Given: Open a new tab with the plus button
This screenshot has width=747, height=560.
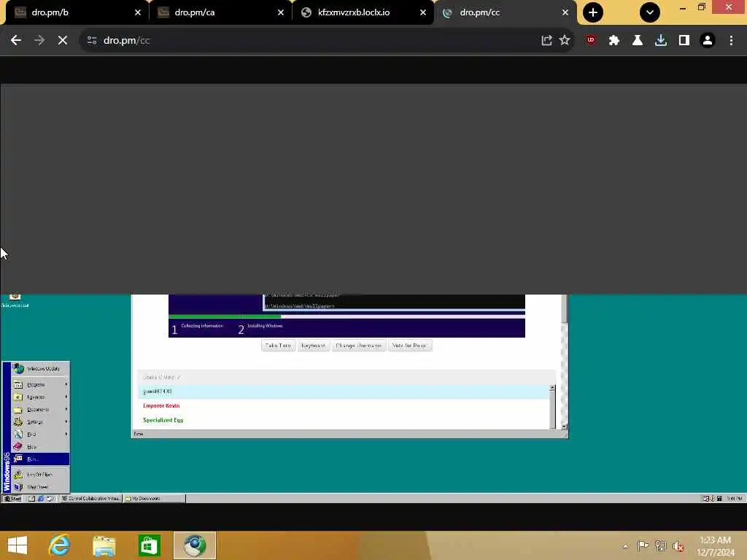Looking at the screenshot, I should [x=592, y=12].
